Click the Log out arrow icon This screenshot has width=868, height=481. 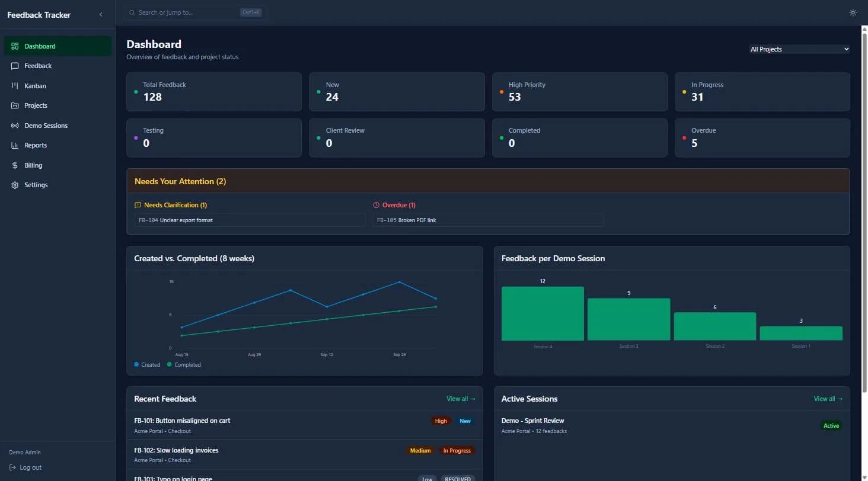[x=12, y=467]
